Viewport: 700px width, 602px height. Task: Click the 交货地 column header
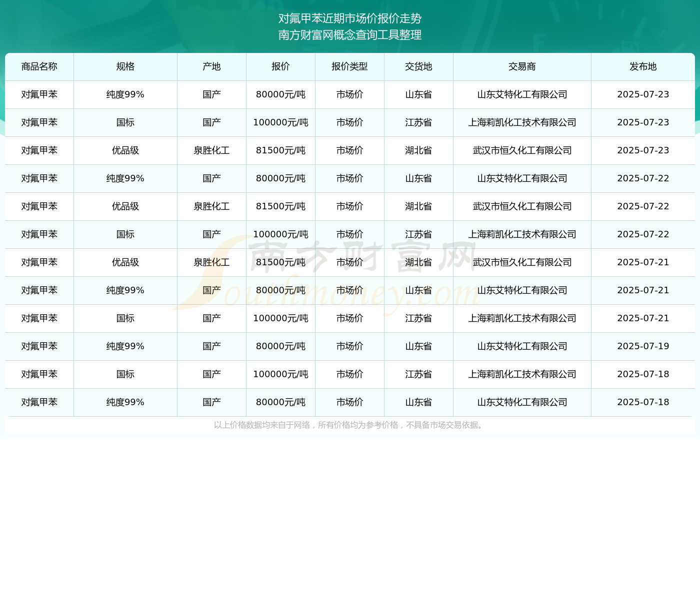(418, 66)
